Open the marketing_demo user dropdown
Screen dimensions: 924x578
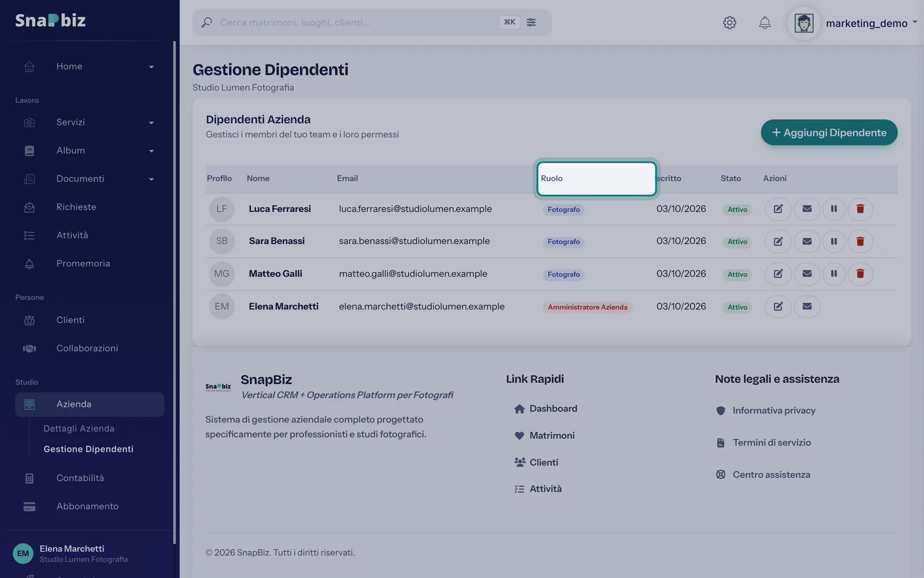[x=853, y=23]
